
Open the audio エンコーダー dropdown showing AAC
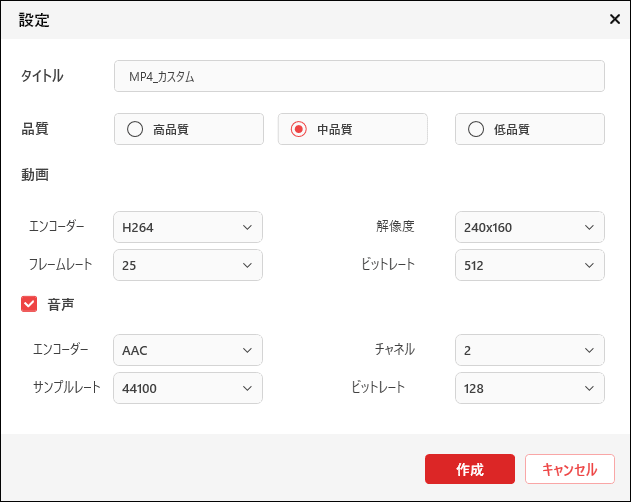tap(188, 350)
